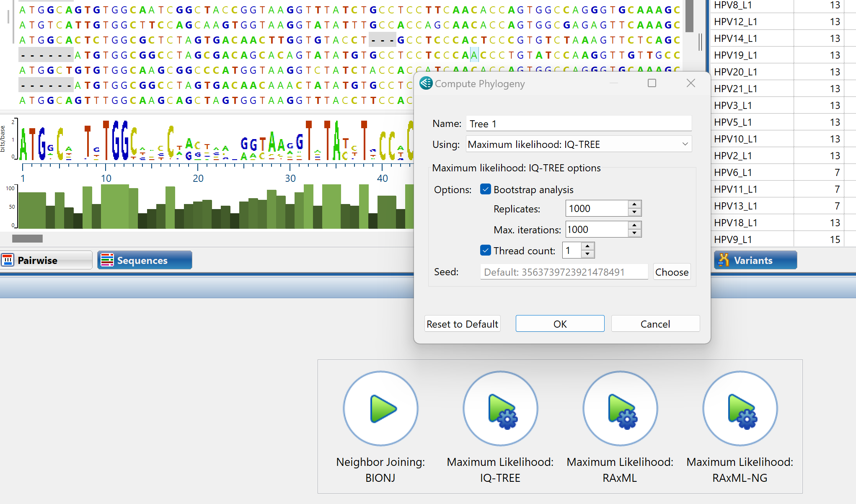Uncheck the Thread count option
Image resolution: width=856 pixels, height=504 pixels.
486,250
